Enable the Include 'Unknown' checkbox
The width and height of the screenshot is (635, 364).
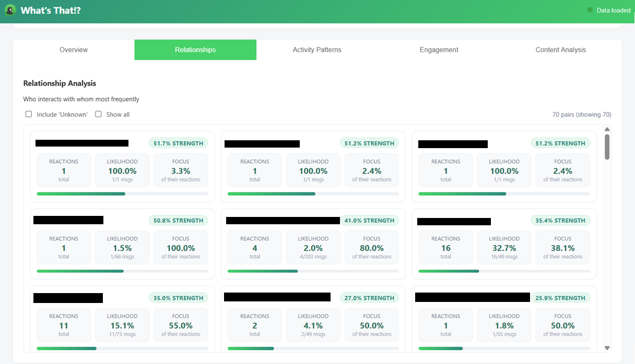pos(29,114)
